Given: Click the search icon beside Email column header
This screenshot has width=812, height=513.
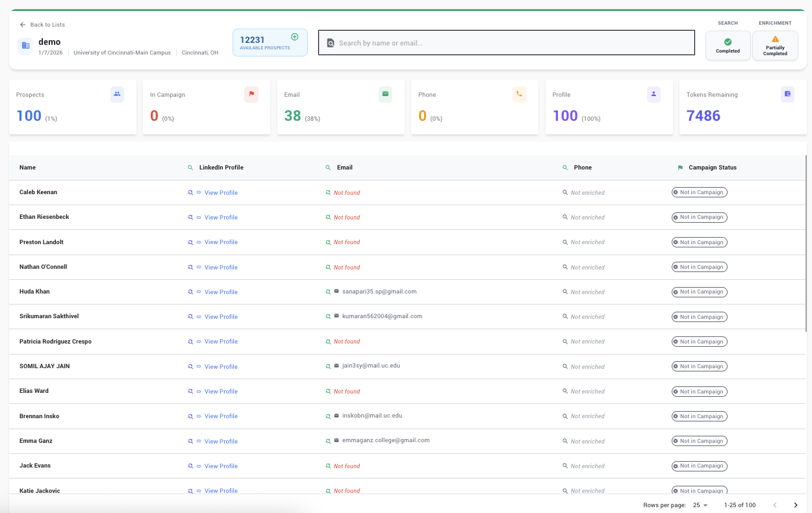Looking at the screenshot, I should coord(328,168).
